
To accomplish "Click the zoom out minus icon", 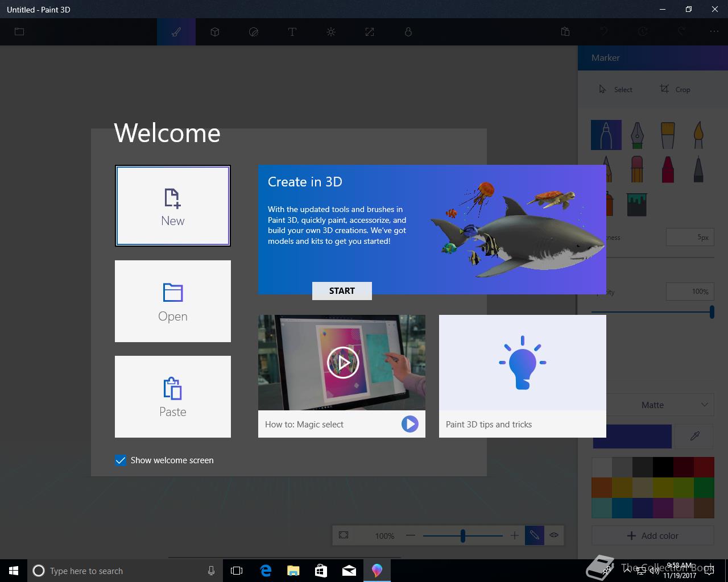I will pos(411,535).
